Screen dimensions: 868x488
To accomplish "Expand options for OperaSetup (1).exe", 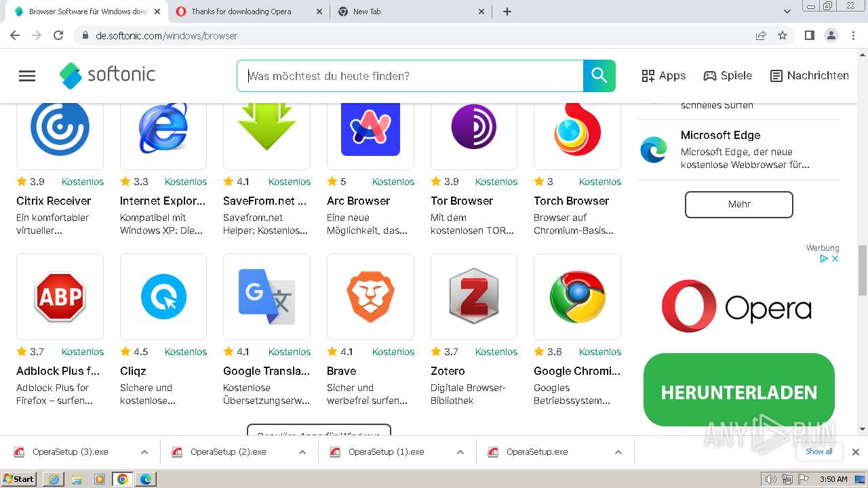I will pos(460,452).
